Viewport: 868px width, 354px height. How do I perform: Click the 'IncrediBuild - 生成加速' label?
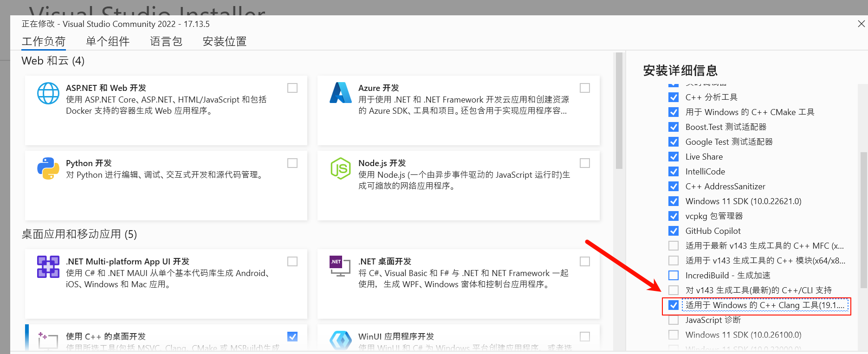[x=728, y=276]
